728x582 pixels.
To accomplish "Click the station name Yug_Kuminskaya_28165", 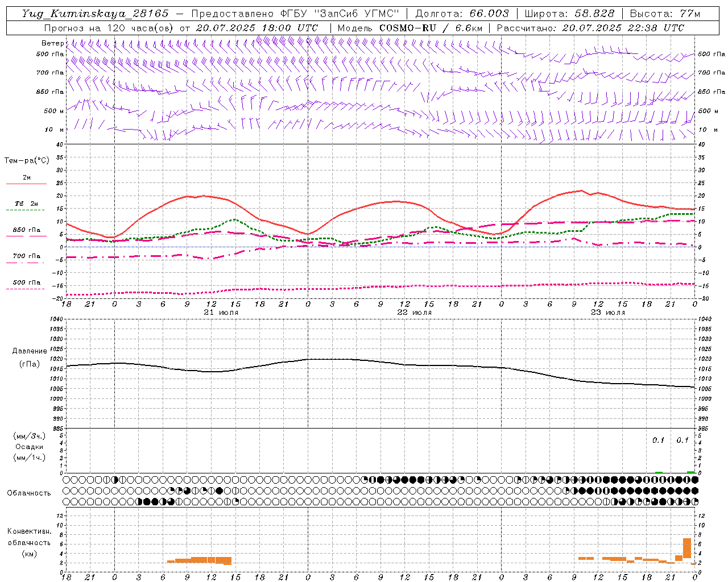I will [96, 14].
